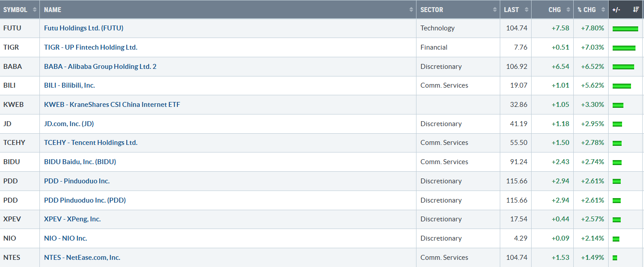This screenshot has height=267, width=644.
Task: Open BABA - Alibaba Group Holding link
Action: point(100,67)
